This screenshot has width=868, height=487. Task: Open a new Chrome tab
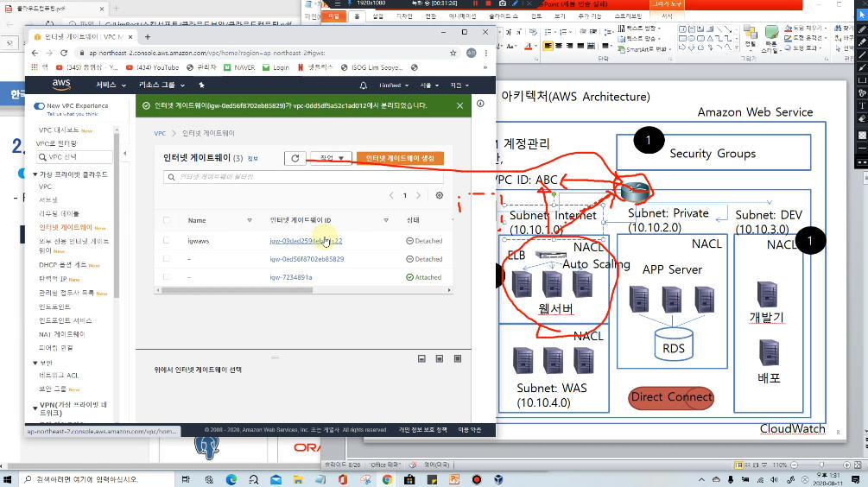click(147, 37)
